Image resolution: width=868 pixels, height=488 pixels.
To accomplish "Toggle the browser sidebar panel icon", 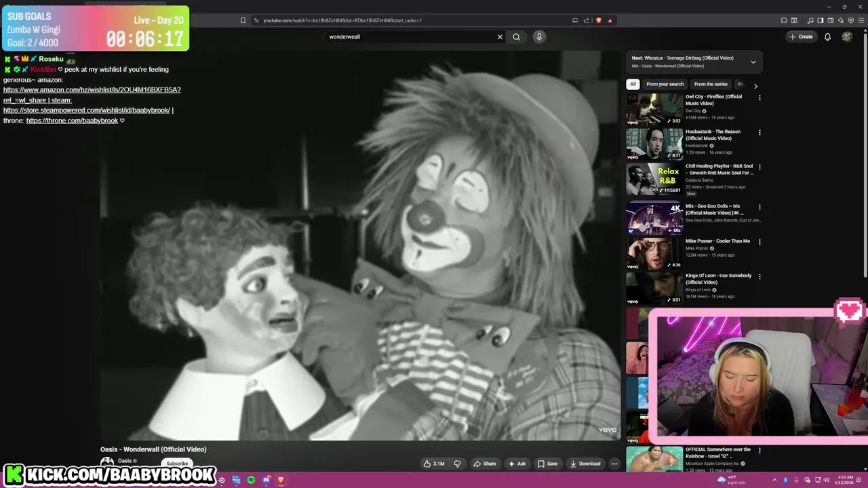I will tap(821, 20).
